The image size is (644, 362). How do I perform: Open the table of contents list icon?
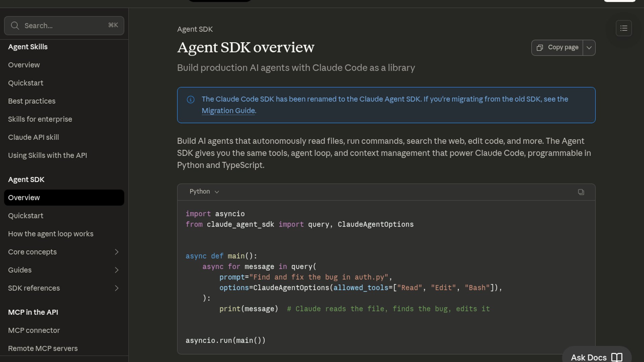click(624, 28)
